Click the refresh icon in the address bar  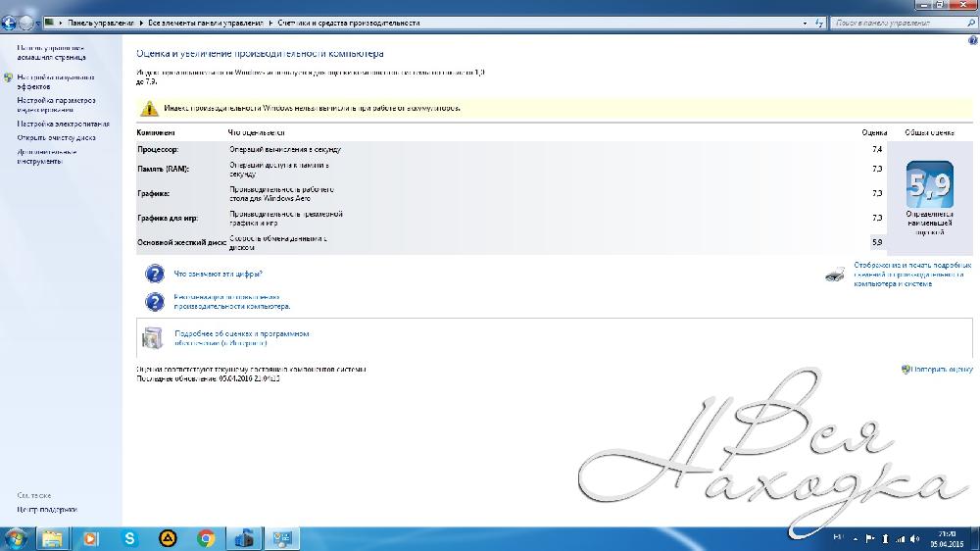click(x=817, y=23)
